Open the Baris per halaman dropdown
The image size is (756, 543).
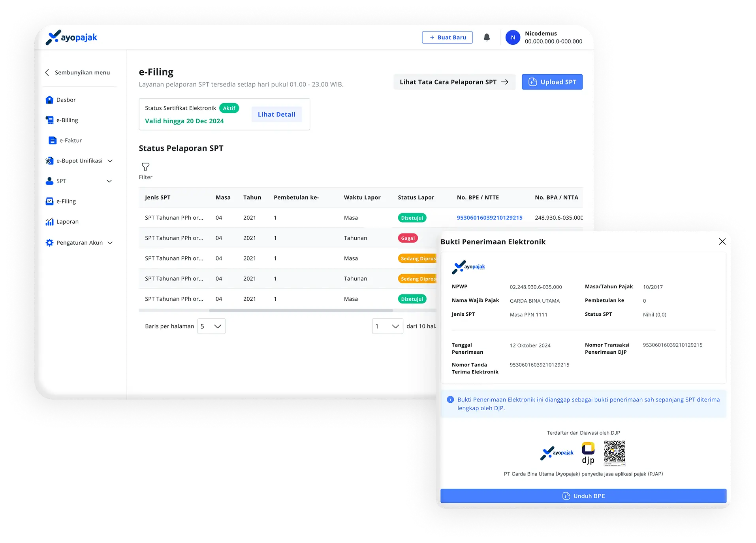(x=211, y=326)
